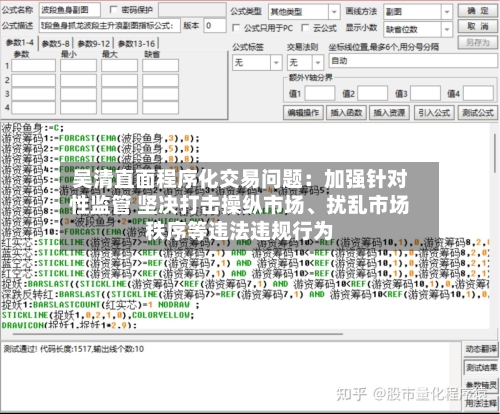
Task: Click the 值1 input field
Action: pyautogui.click(x=320, y=93)
